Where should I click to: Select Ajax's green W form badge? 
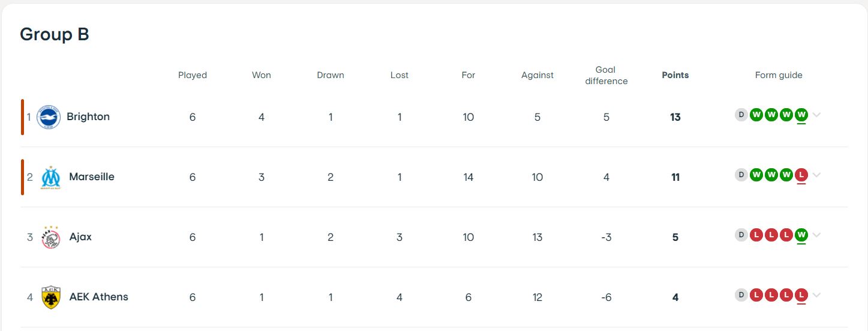point(801,235)
